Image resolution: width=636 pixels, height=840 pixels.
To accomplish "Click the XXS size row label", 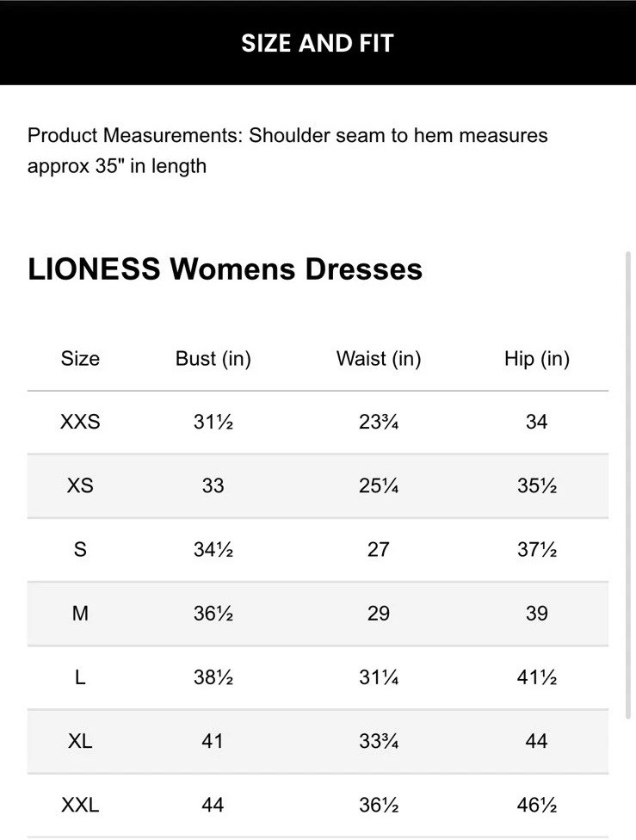I will [x=80, y=423].
